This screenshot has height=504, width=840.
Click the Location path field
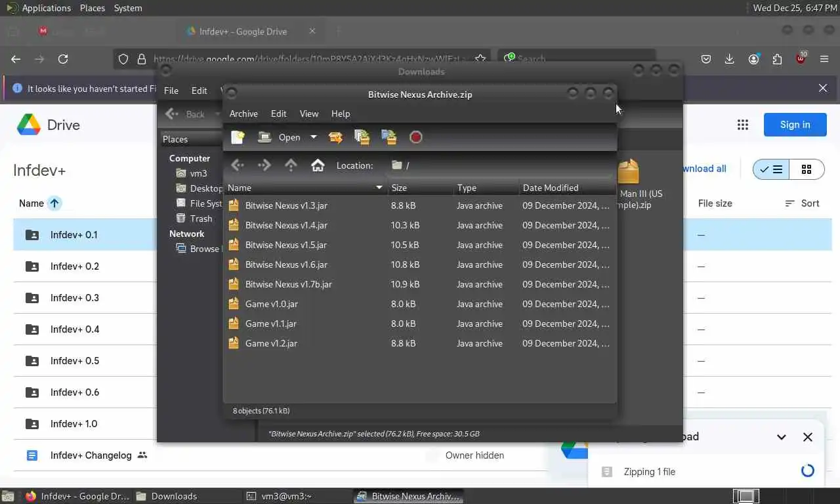pyautogui.click(x=499, y=165)
